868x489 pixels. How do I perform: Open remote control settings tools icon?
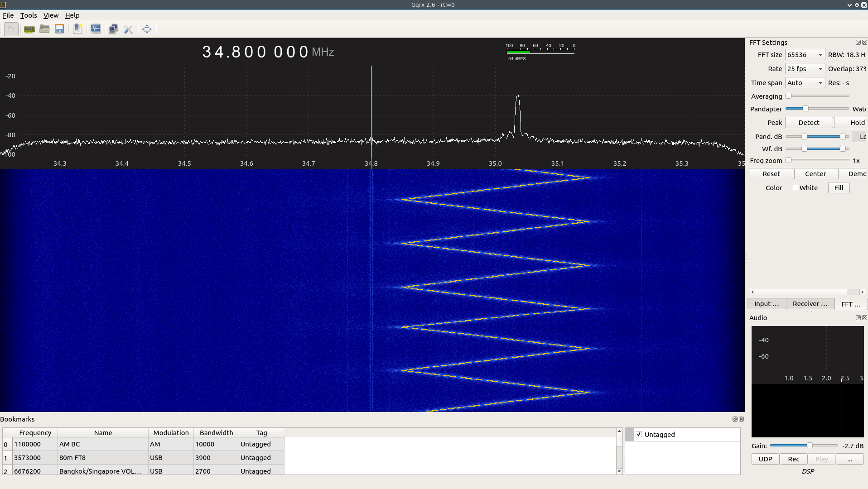click(x=129, y=29)
